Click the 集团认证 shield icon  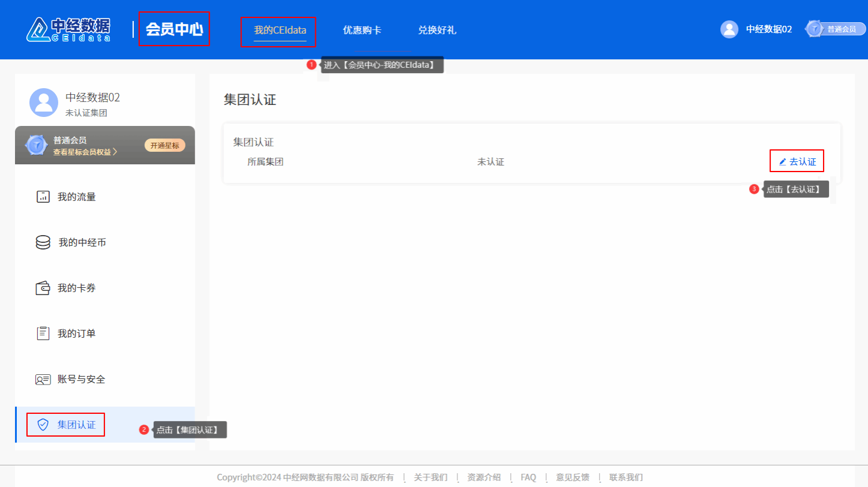43,425
